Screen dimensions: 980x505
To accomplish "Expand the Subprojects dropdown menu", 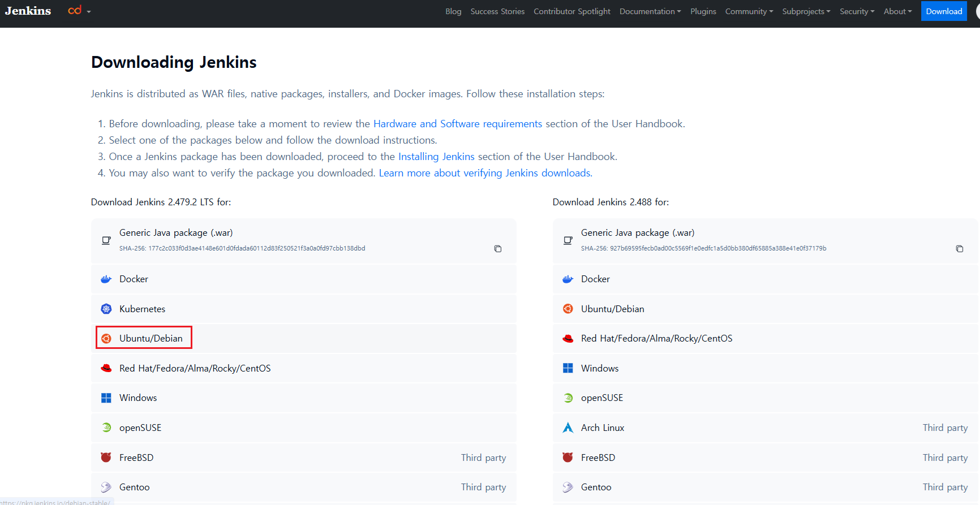I will 806,11.
